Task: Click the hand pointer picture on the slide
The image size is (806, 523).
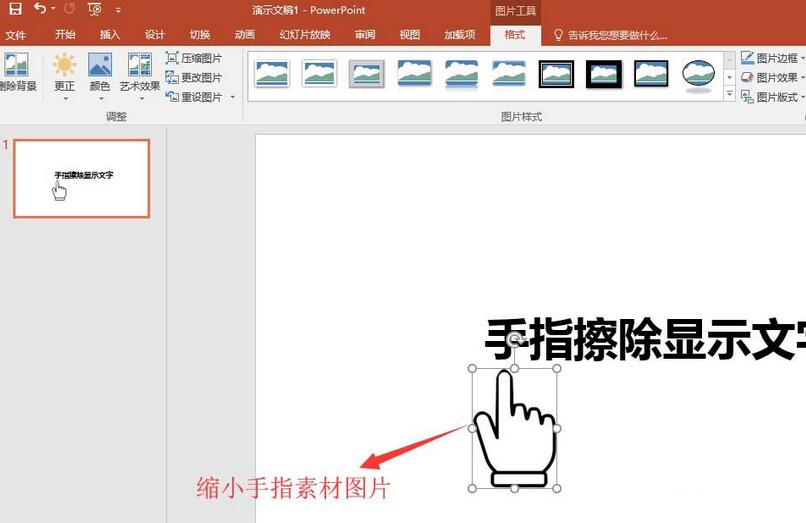Action: 515,428
